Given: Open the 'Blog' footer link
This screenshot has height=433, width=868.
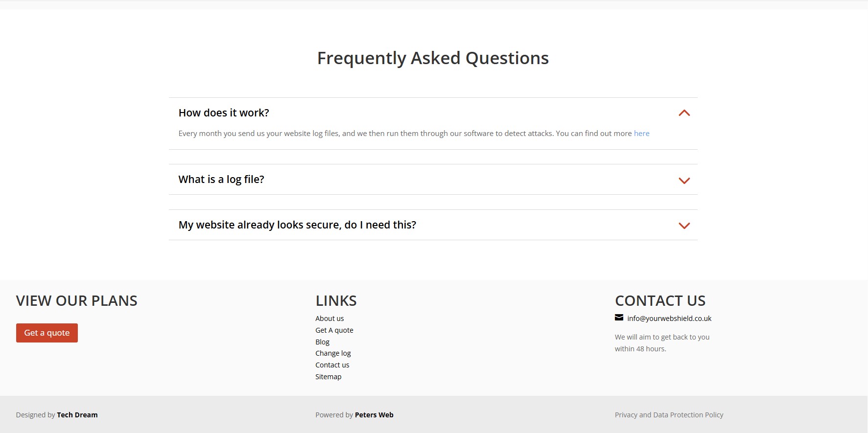Looking at the screenshot, I should 322,342.
